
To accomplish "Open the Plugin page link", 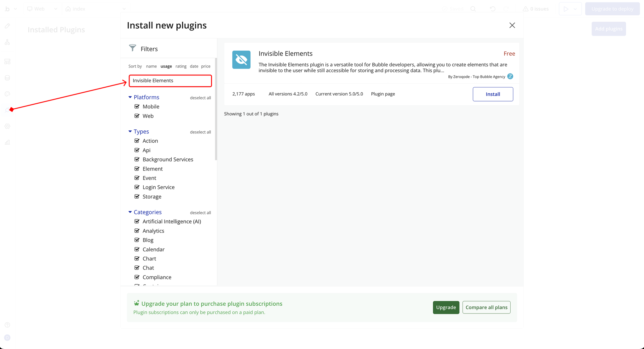I will click(x=383, y=94).
